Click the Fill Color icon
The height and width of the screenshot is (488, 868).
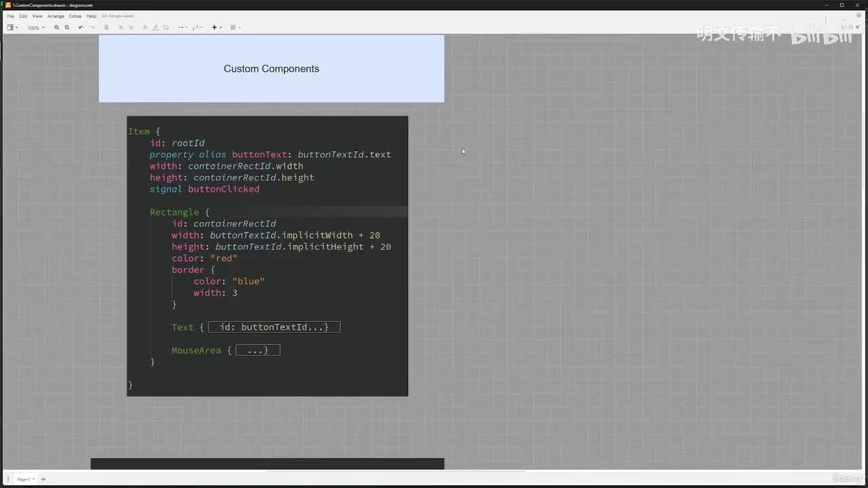point(145,28)
